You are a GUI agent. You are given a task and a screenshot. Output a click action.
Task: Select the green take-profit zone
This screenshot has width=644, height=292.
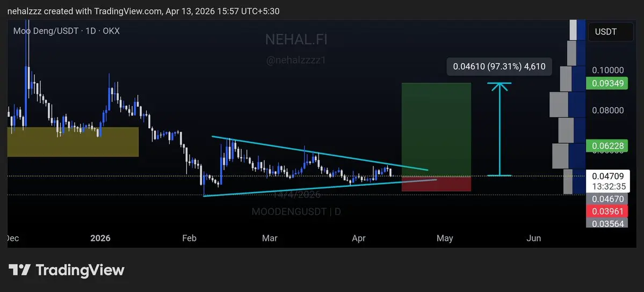436,129
